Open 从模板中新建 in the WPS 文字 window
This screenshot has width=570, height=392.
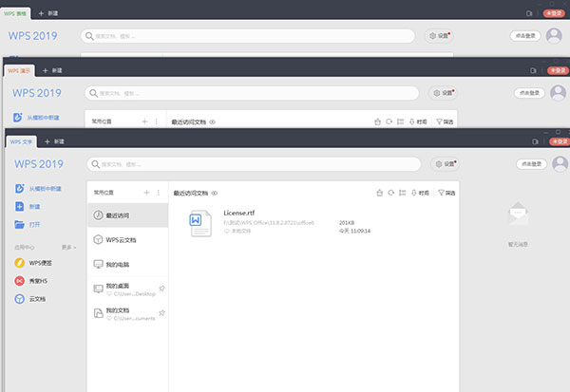pyautogui.click(x=38, y=189)
